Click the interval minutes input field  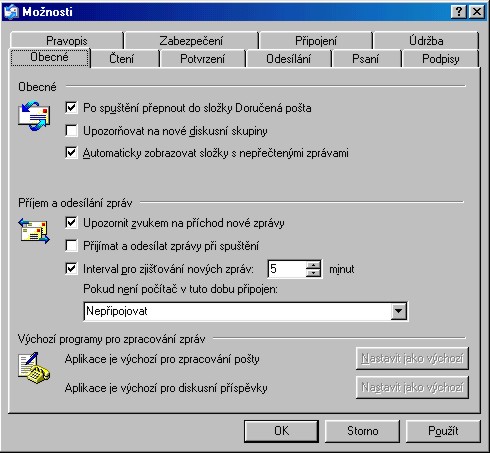(x=287, y=269)
